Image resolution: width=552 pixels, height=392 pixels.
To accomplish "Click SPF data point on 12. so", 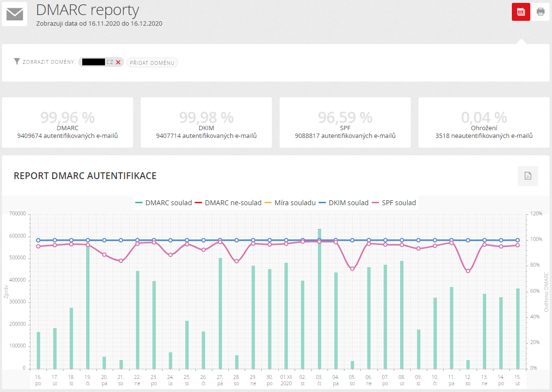I will 468,271.
